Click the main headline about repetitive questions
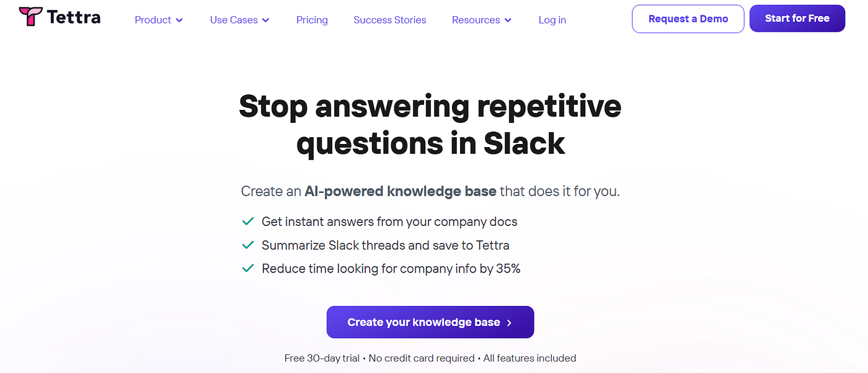This screenshot has width=868, height=373. (430, 124)
